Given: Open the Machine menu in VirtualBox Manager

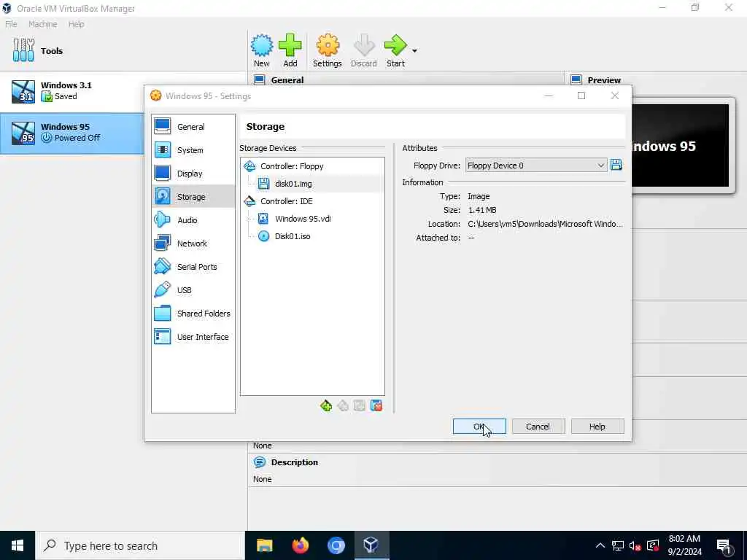Looking at the screenshot, I should click(42, 24).
